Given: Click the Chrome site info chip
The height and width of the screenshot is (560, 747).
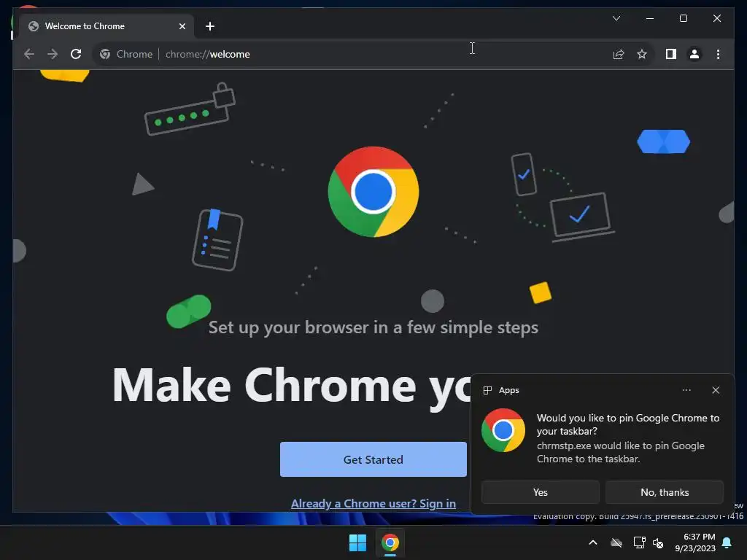Looking at the screenshot, I should (x=126, y=54).
